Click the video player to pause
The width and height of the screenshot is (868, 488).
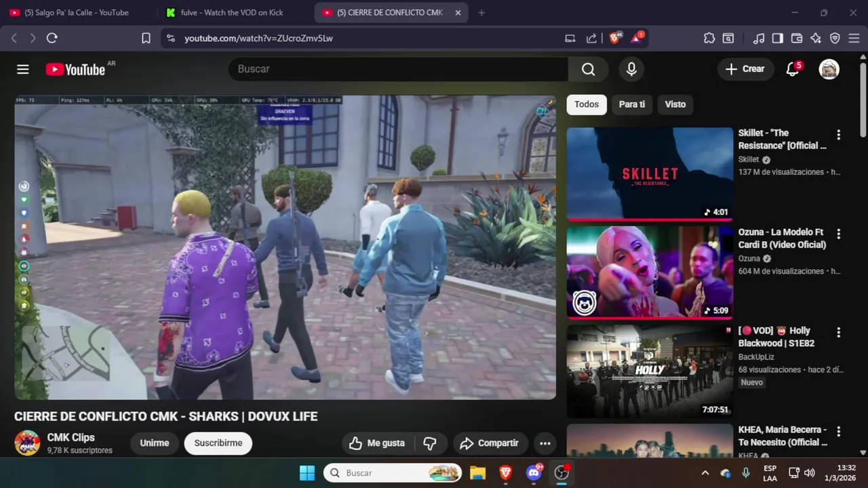pyautogui.click(x=285, y=247)
